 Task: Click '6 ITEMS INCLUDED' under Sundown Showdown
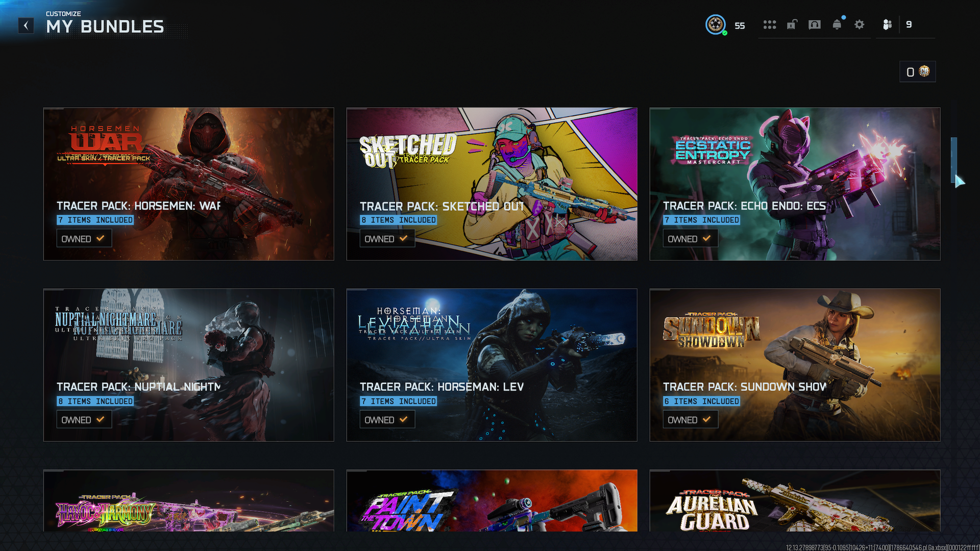(x=702, y=402)
